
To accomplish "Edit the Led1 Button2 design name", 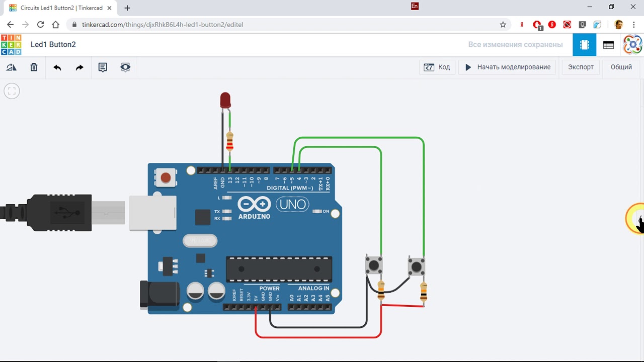I will 53,45.
